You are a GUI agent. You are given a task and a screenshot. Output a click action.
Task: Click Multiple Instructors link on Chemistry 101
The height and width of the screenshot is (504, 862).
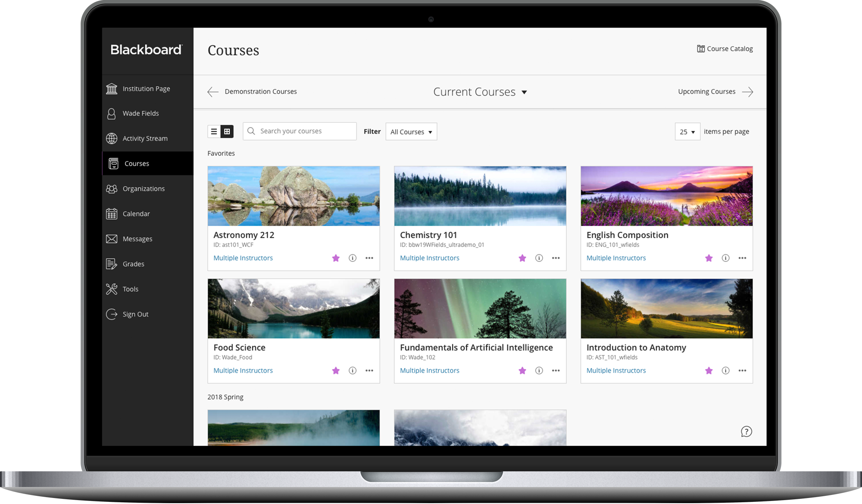[x=430, y=258]
